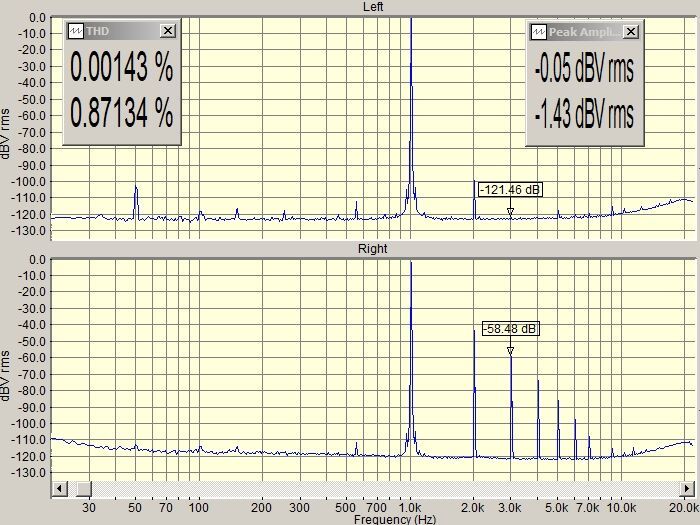Viewport: 700px width, 525px height.
Task: Click the -1.43 dBV rms value
Action: 584,114
